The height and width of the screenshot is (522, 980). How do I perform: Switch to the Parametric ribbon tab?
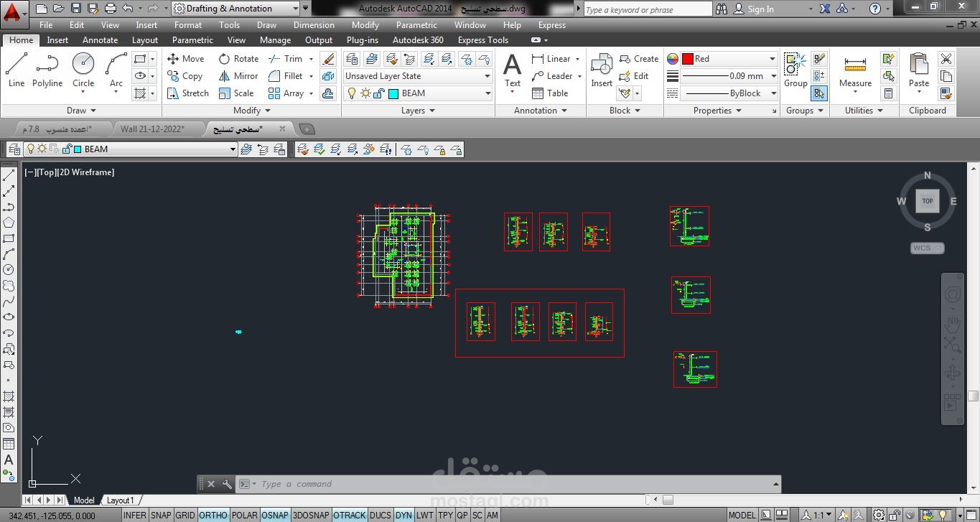coord(192,40)
